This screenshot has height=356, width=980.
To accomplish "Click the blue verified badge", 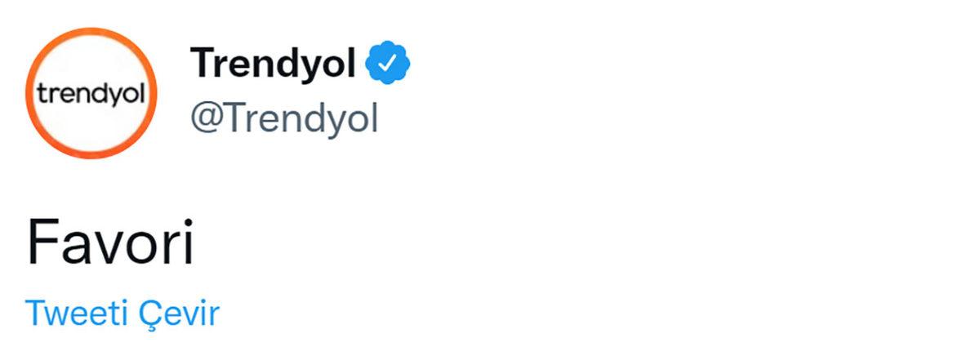I will [388, 64].
